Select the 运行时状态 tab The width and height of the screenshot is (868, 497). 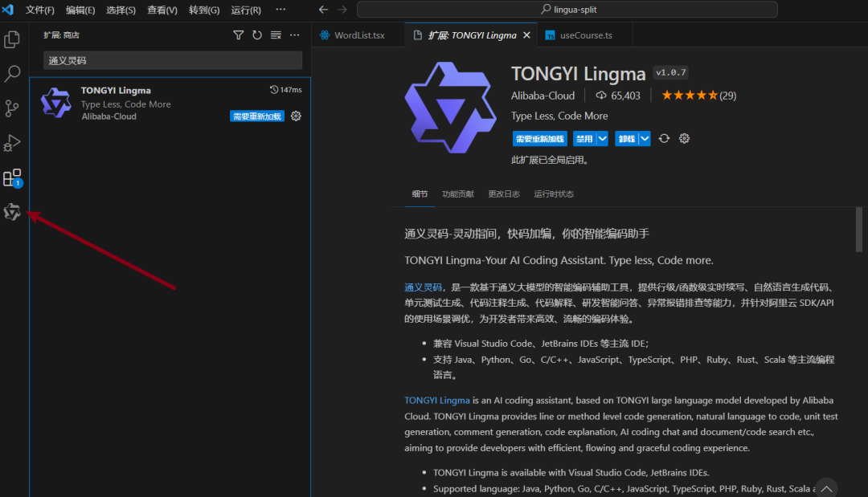(x=554, y=194)
